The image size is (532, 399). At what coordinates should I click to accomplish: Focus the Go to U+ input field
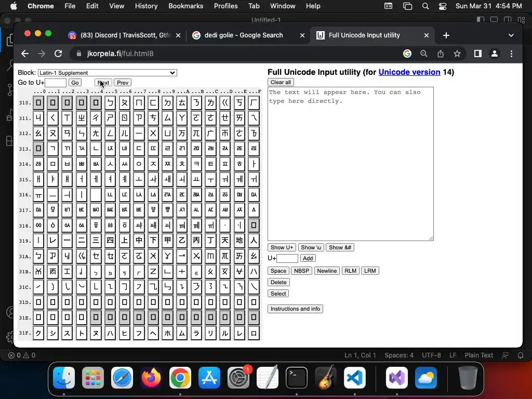56,83
